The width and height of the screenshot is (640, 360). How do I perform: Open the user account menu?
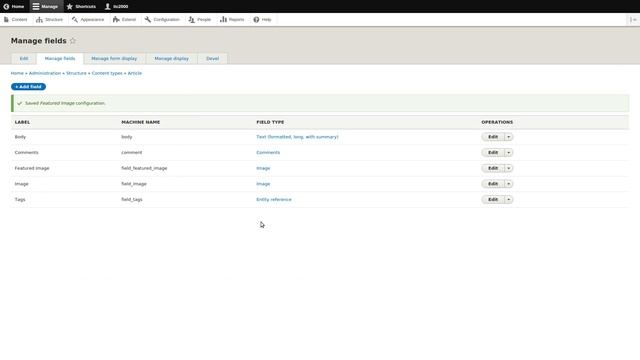[x=116, y=7]
